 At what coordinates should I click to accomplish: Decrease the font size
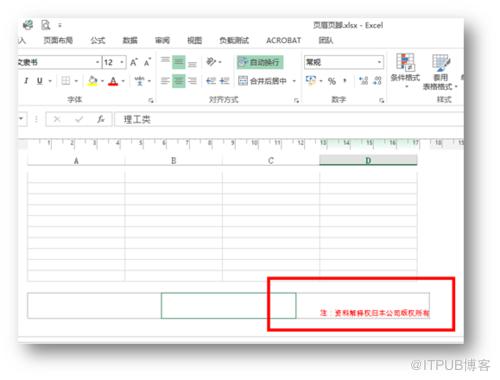tap(147, 62)
